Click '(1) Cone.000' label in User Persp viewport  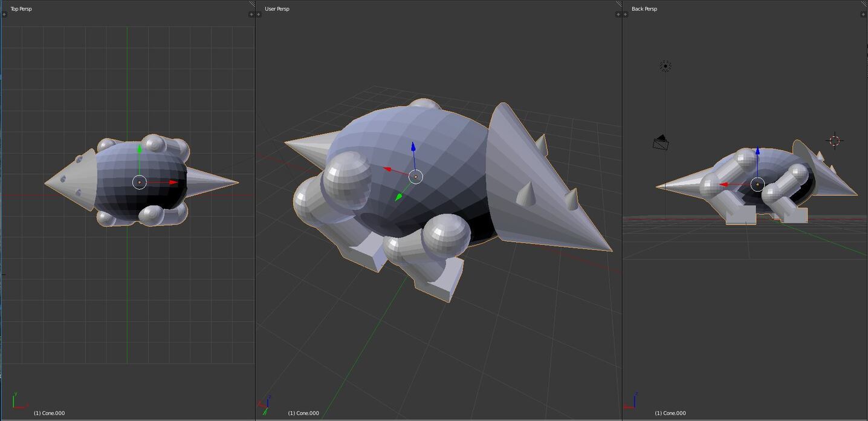point(303,413)
